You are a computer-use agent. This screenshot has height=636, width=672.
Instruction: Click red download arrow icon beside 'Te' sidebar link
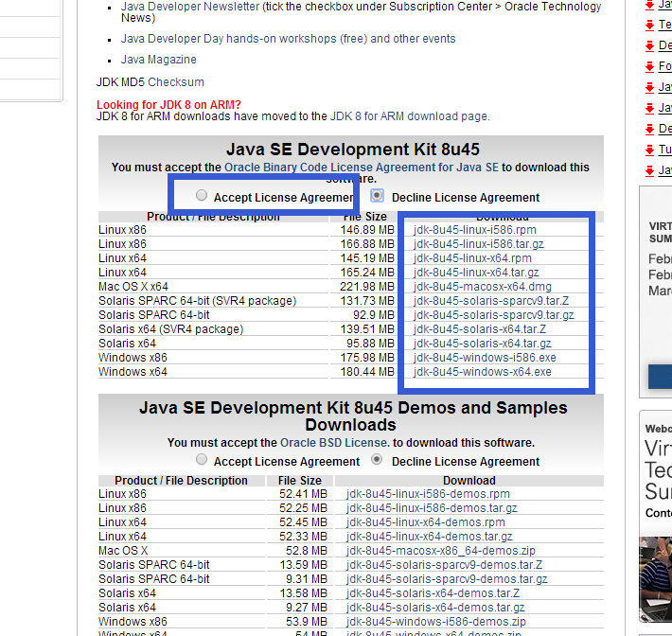pyautogui.click(x=649, y=26)
